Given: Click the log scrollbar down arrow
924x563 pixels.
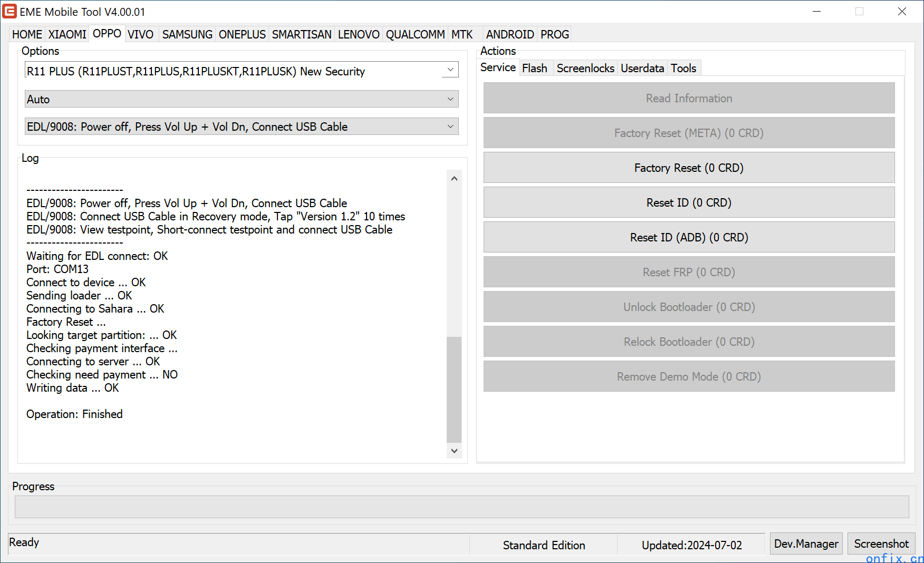Looking at the screenshot, I should [454, 451].
